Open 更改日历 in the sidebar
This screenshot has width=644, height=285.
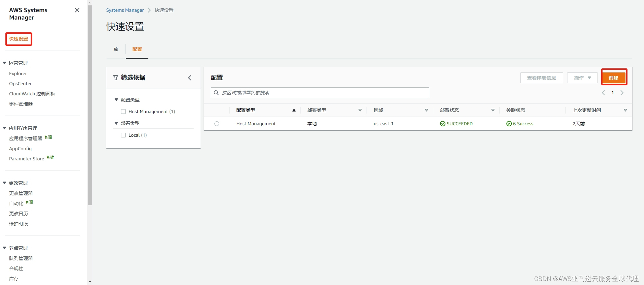click(x=19, y=214)
